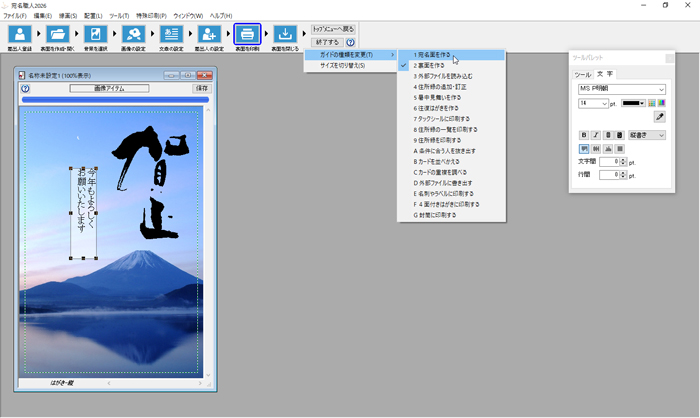Image resolution: width=700 pixels, height=418 pixels.
Task: Switch to the ツール tab in the palette
Action: point(582,74)
